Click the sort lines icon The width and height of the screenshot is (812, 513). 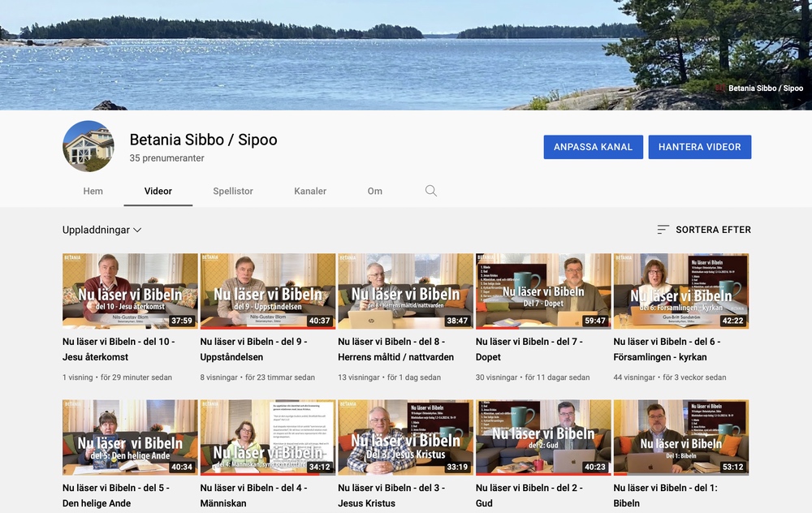[663, 230]
